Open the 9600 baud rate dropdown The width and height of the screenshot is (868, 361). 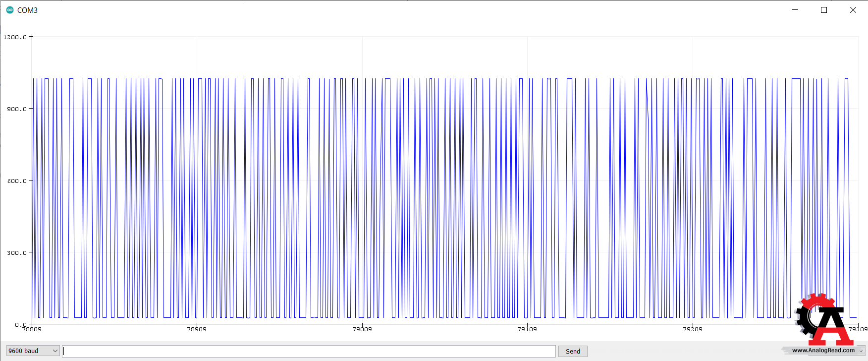(33, 351)
